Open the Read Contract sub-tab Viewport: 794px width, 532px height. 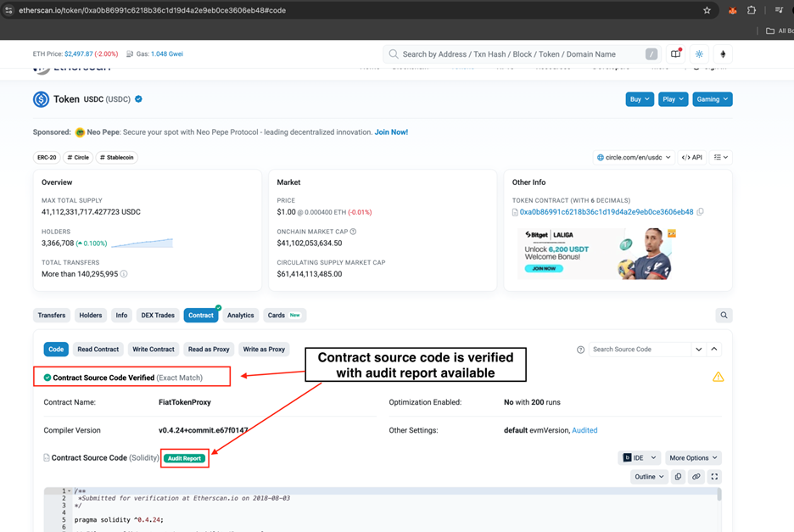[98, 349]
